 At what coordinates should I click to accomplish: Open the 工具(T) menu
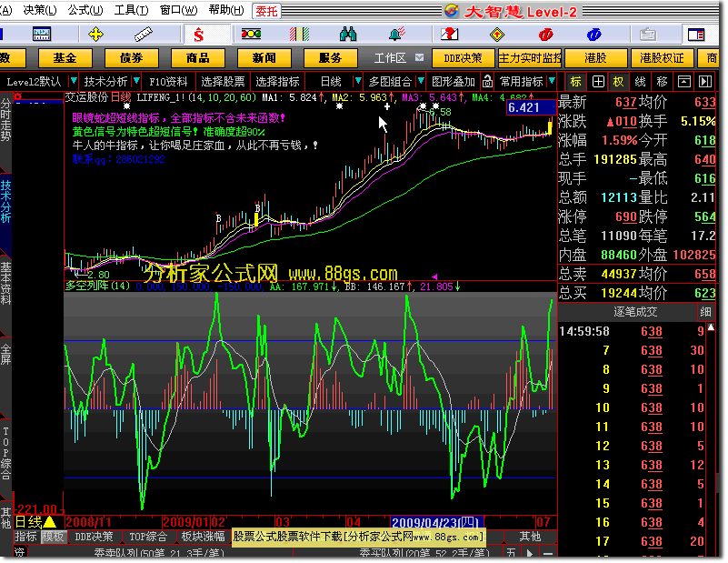coord(132,10)
